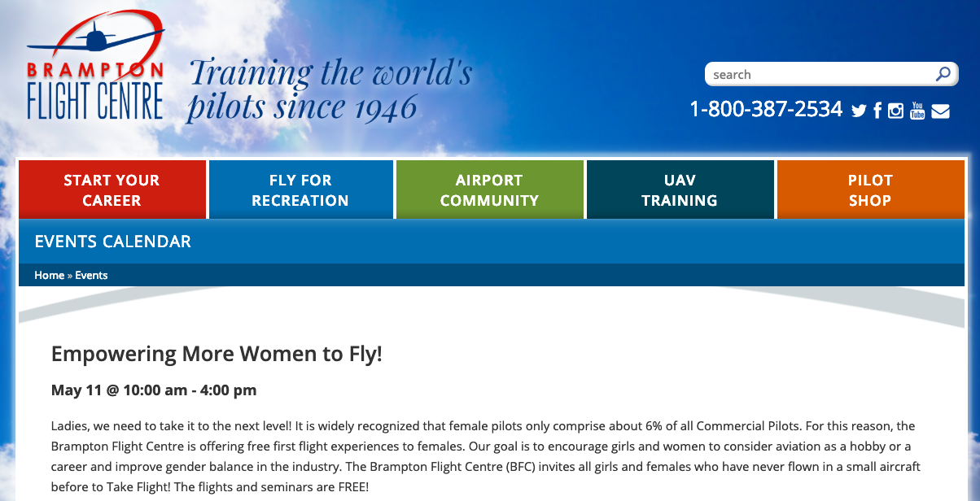The height and width of the screenshot is (501, 980).
Task: Select the Airport Community menu
Action: point(489,190)
